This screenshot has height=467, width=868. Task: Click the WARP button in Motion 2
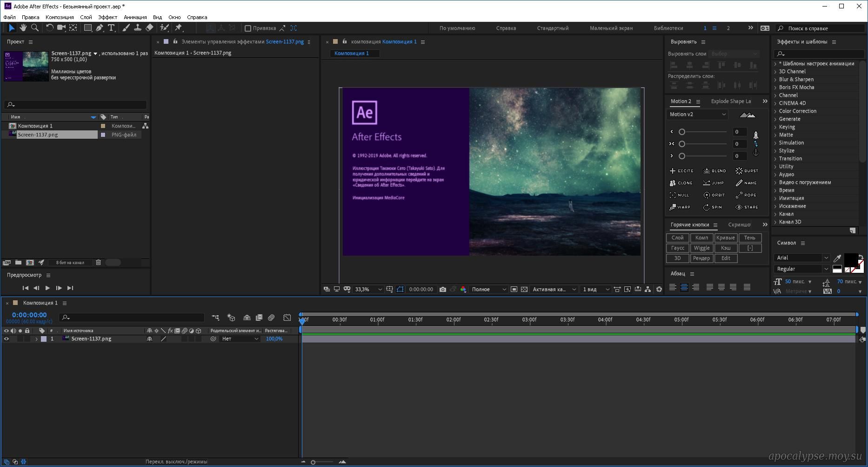(x=680, y=207)
